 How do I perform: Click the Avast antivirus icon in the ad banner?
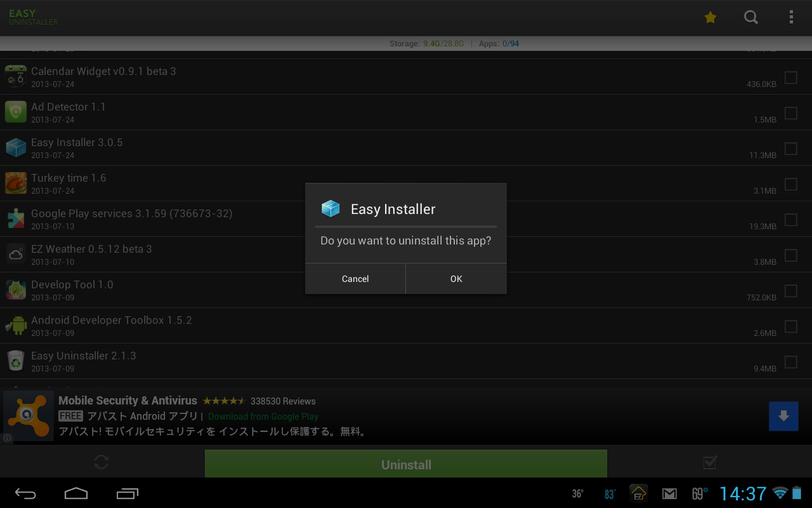click(28, 416)
